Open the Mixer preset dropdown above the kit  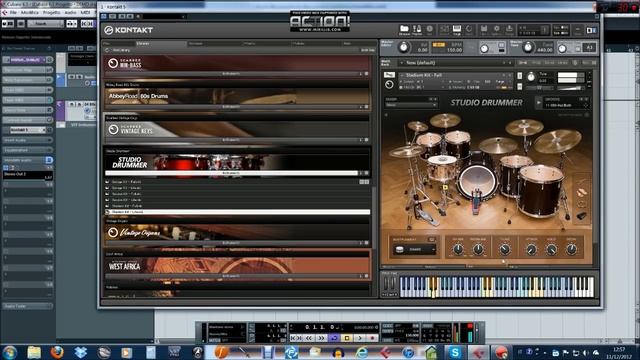coord(411,105)
